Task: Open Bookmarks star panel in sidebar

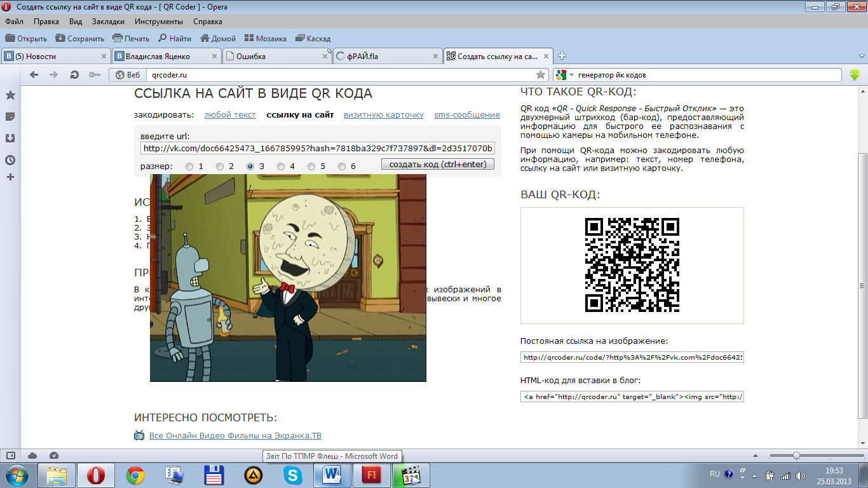Action: point(10,95)
